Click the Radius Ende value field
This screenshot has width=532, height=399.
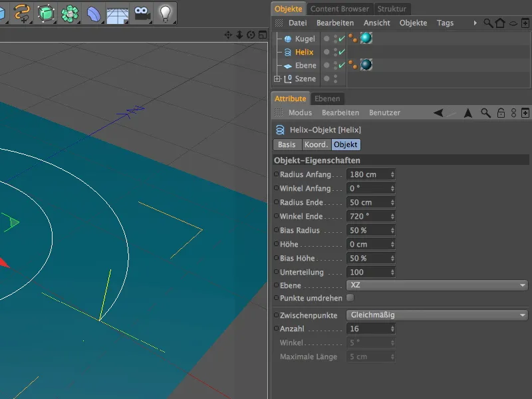click(371, 202)
